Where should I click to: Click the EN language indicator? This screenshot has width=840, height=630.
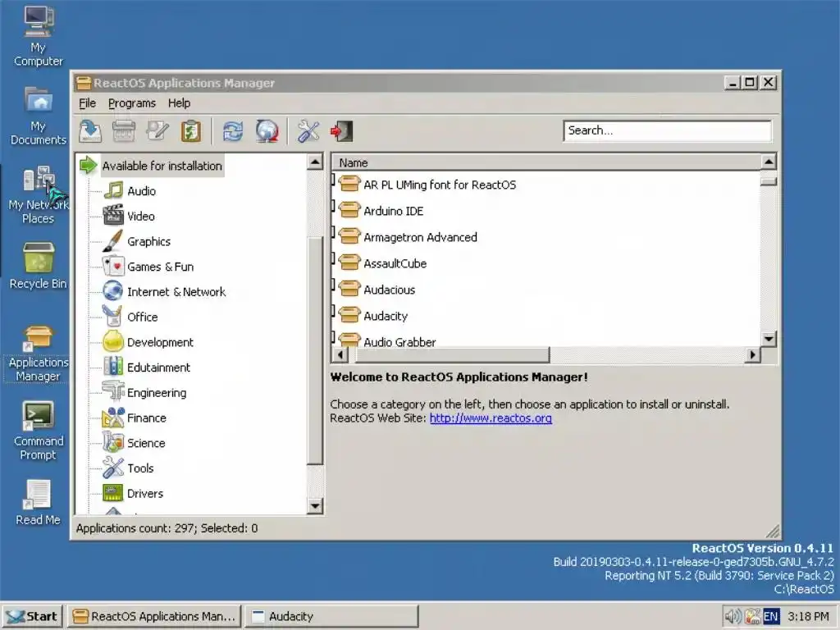click(770, 617)
